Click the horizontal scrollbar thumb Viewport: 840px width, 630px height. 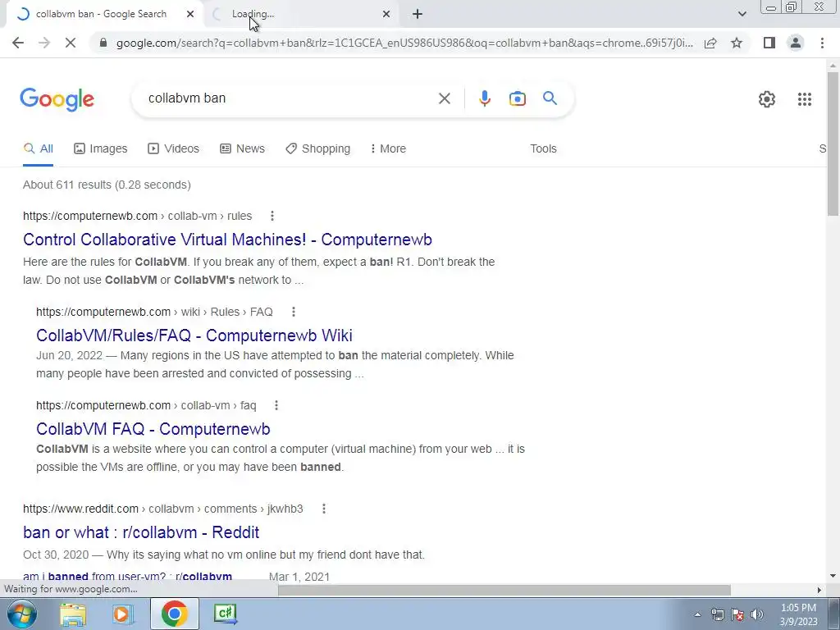pyautogui.click(x=504, y=590)
